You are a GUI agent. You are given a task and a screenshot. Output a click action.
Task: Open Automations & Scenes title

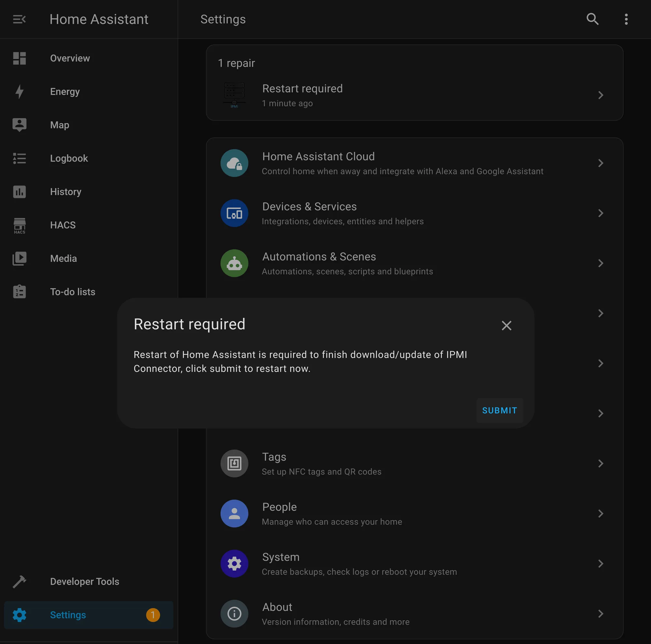[319, 257]
